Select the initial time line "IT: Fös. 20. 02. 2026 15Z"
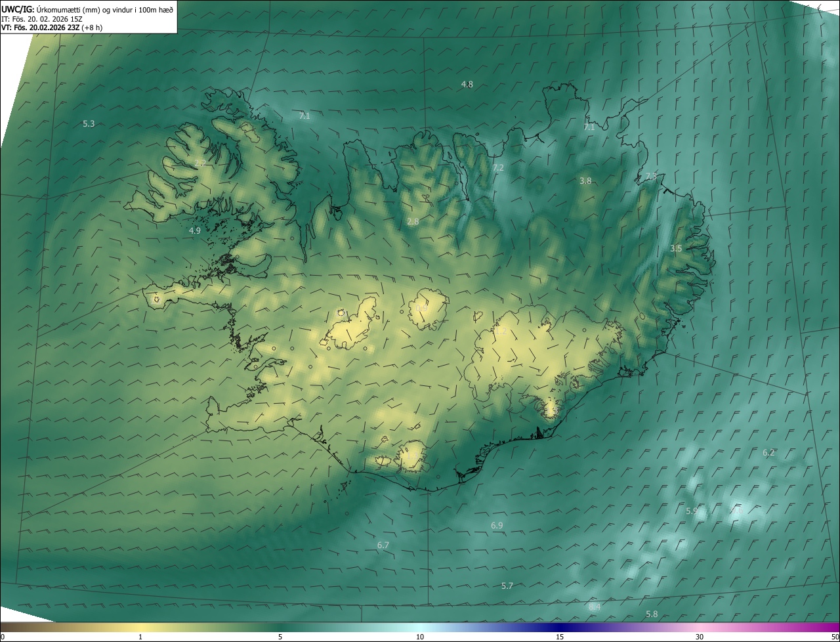Viewport: 840px width, 642px height. (42, 19)
